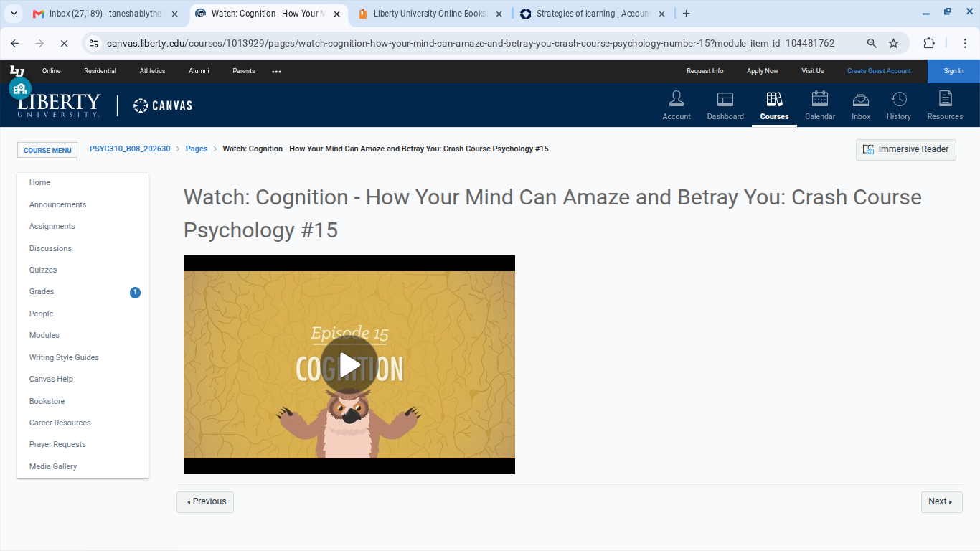Click the Canvas logo in header
The height and width of the screenshot is (551, 980).
[x=163, y=105]
